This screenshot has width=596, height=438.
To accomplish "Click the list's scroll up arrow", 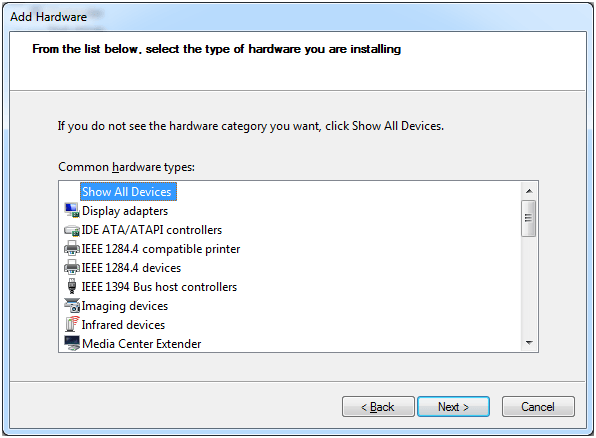I will (x=529, y=191).
